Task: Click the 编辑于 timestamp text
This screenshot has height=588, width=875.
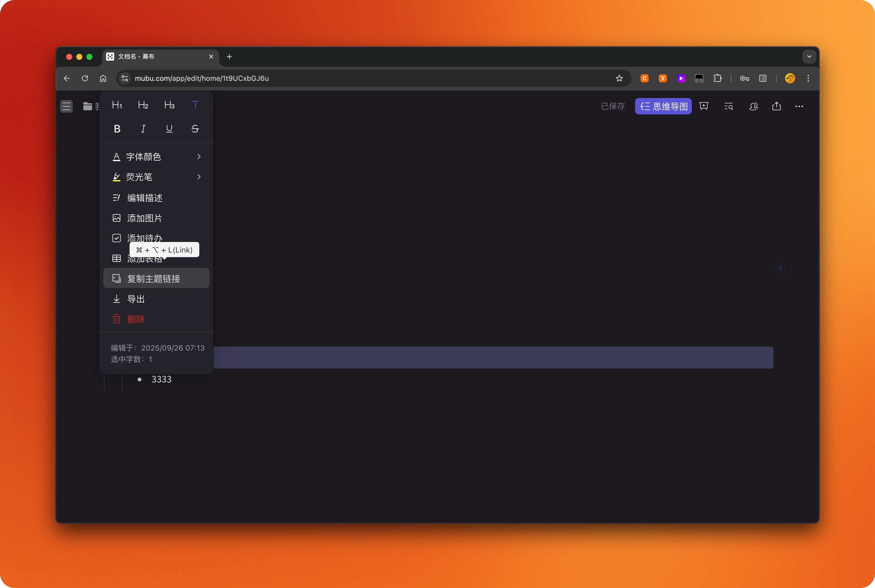Action: click(x=158, y=348)
